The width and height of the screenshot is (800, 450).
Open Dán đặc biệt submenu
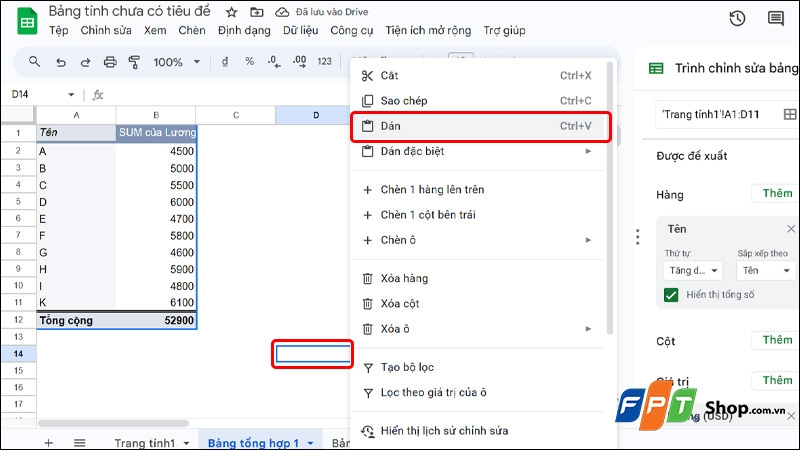478,152
